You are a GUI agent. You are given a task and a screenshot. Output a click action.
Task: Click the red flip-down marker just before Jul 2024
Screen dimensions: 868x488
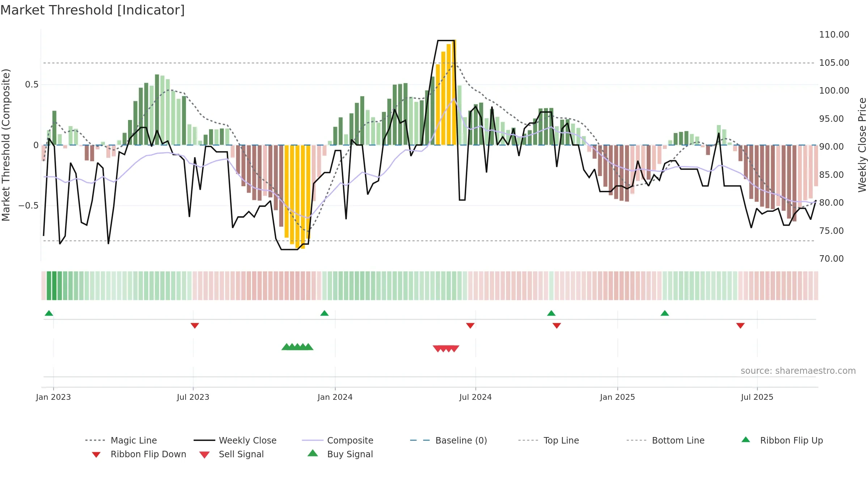(x=470, y=326)
